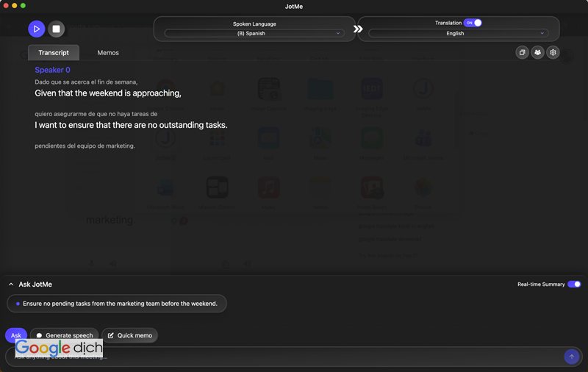Image resolution: width=588 pixels, height=372 pixels.
Task: Click the Spanish line "Dado que se acerca el fin de semana,"
Action: pyautogui.click(x=86, y=82)
